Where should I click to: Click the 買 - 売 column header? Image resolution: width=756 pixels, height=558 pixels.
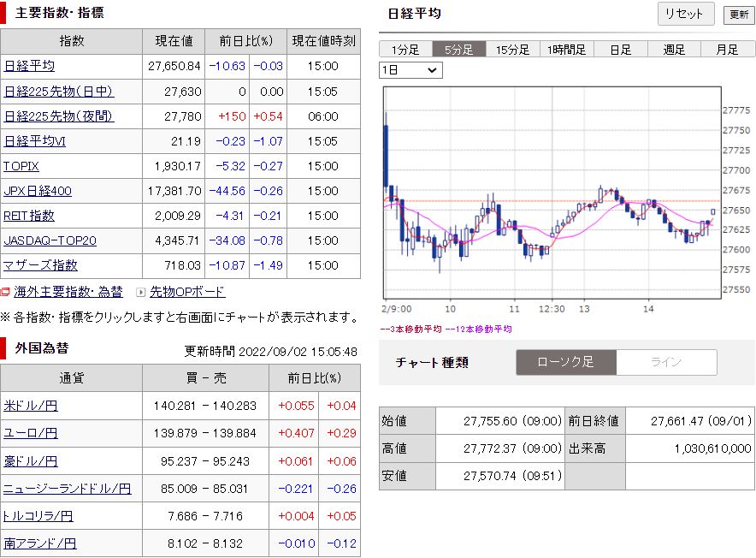(x=206, y=378)
